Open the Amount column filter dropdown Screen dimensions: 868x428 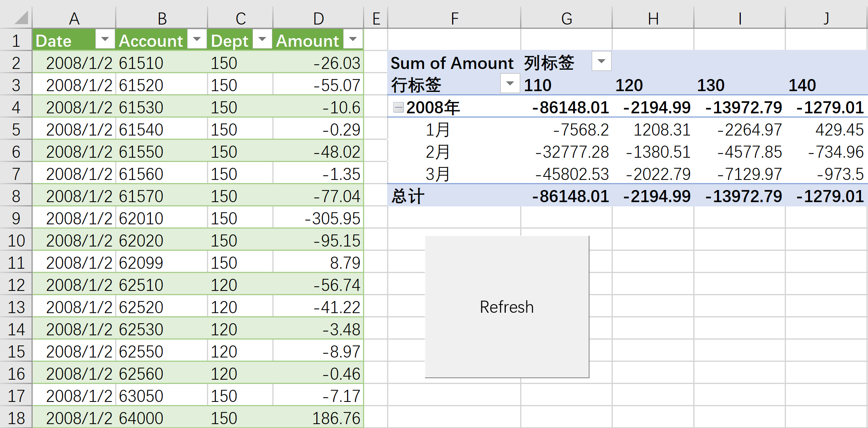point(353,39)
